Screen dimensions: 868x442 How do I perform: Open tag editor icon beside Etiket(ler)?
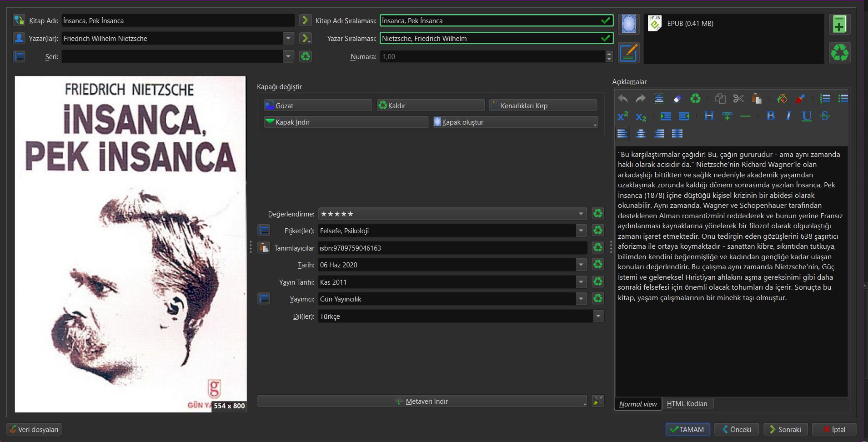click(264, 231)
